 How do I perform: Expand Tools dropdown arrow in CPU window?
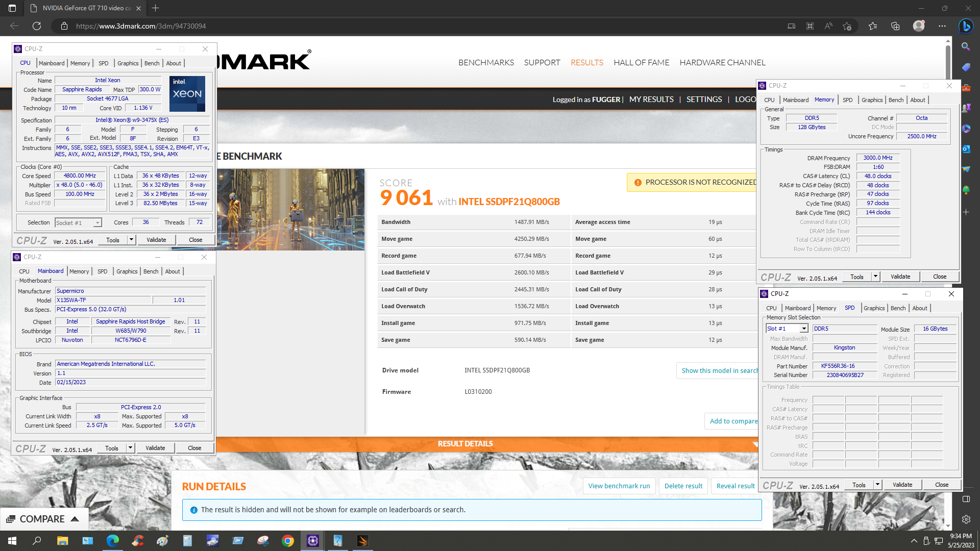pos(131,240)
